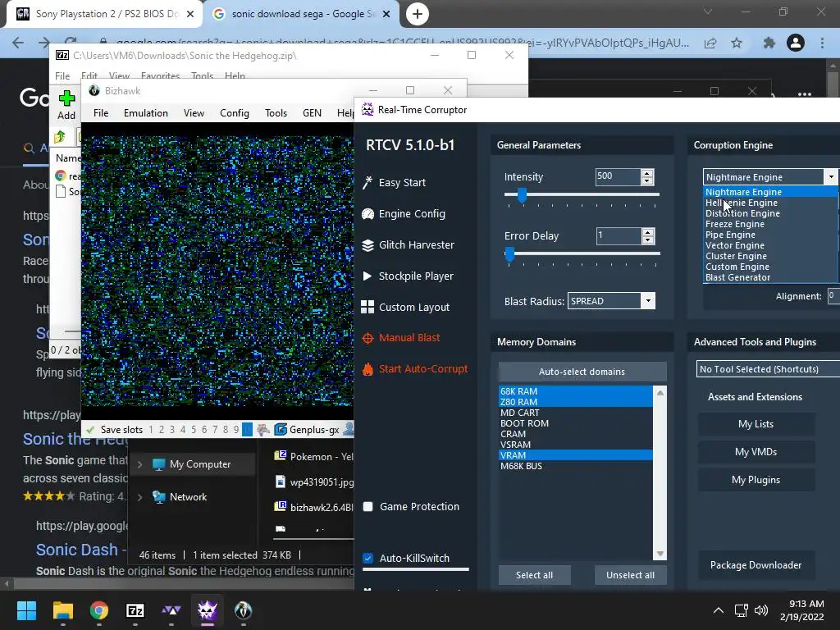840x630 pixels.
Task: Open Easy Start in RTCV sidebar
Action: [x=395, y=183]
